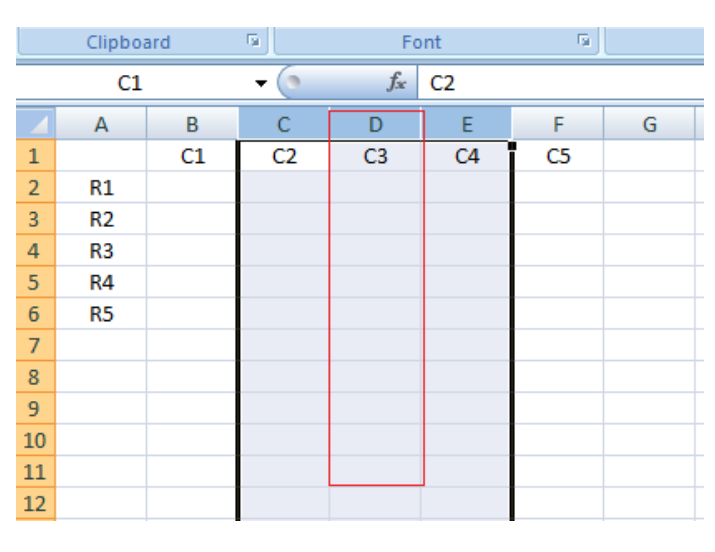
Task: Select column A header
Action: (101, 126)
